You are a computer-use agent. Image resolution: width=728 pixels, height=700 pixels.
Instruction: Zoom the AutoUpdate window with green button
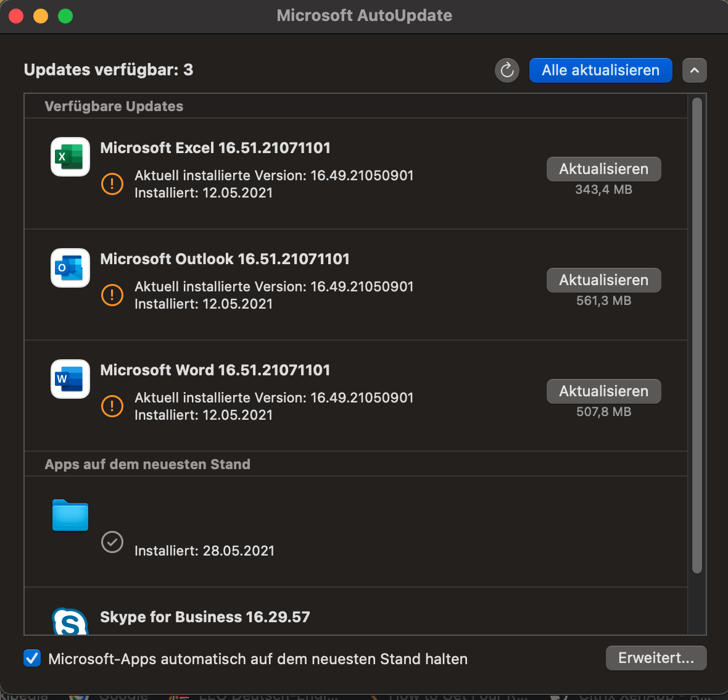pyautogui.click(x=65, y=16)
